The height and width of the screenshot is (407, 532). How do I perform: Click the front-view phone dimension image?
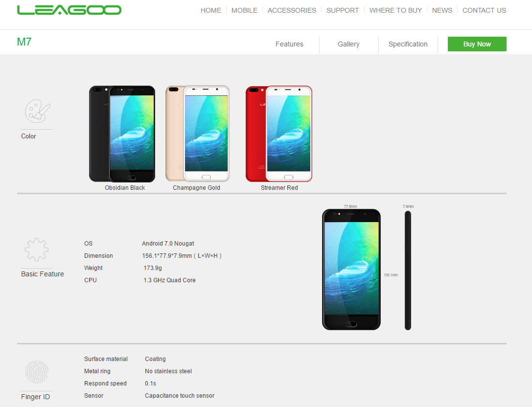point(351,270)
